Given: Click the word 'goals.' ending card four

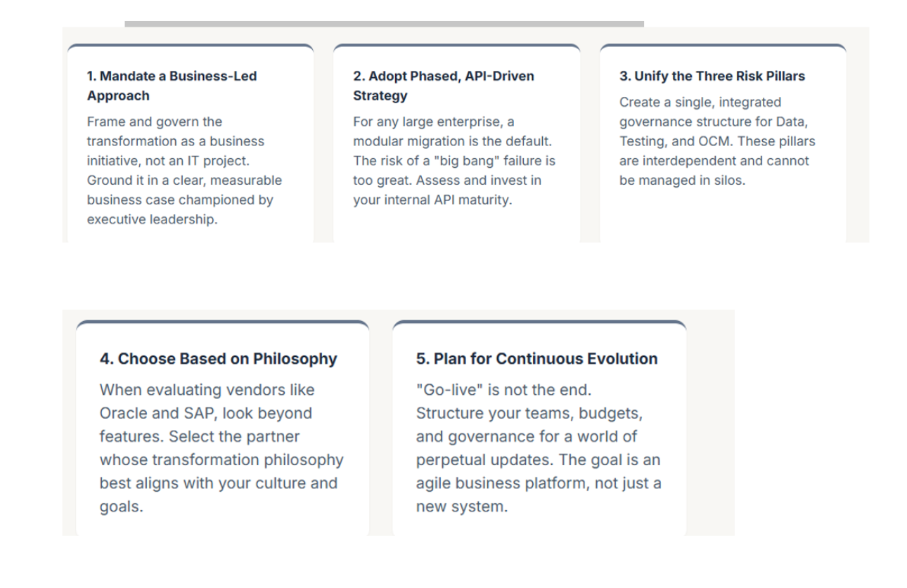Looking at the screenshot, I should coord(122,507).
